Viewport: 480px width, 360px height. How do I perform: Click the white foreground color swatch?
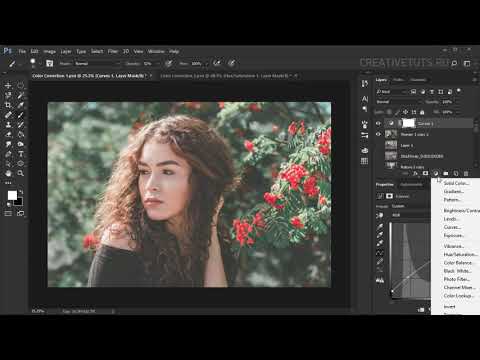tap(12, 195)
